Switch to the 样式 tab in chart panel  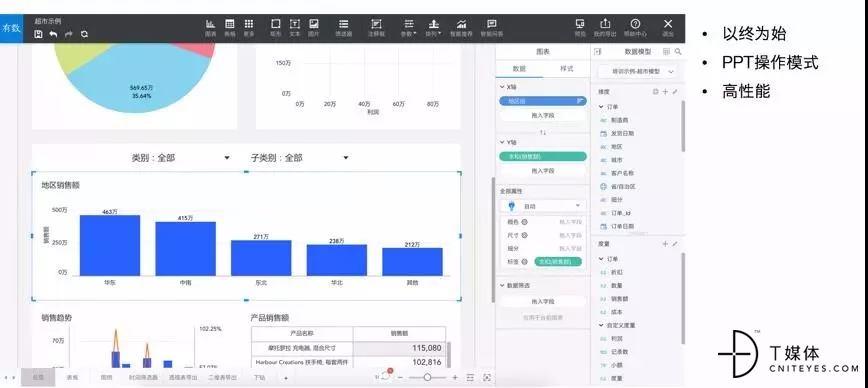pos(567,69)
